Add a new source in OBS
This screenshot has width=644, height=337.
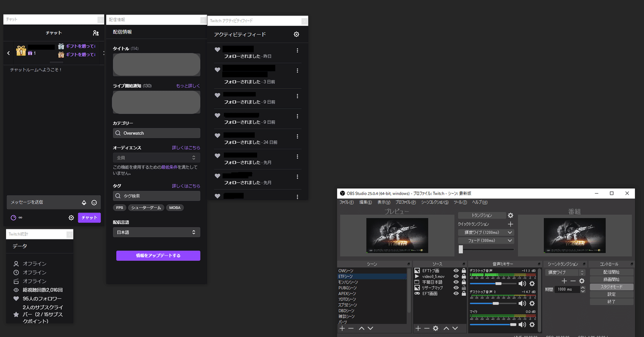[418, 328]
